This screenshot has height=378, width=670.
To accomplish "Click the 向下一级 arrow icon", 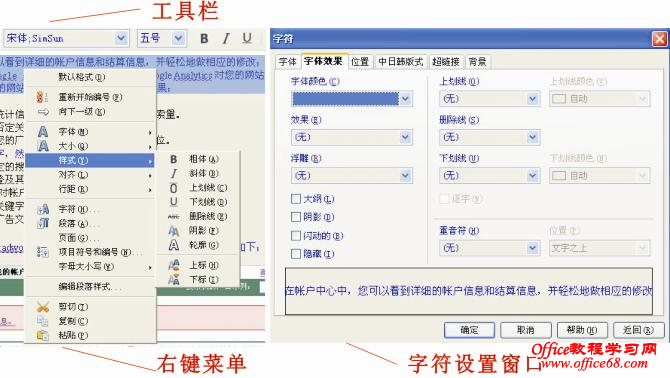I will pyautogui.click(x=43, y=112).
